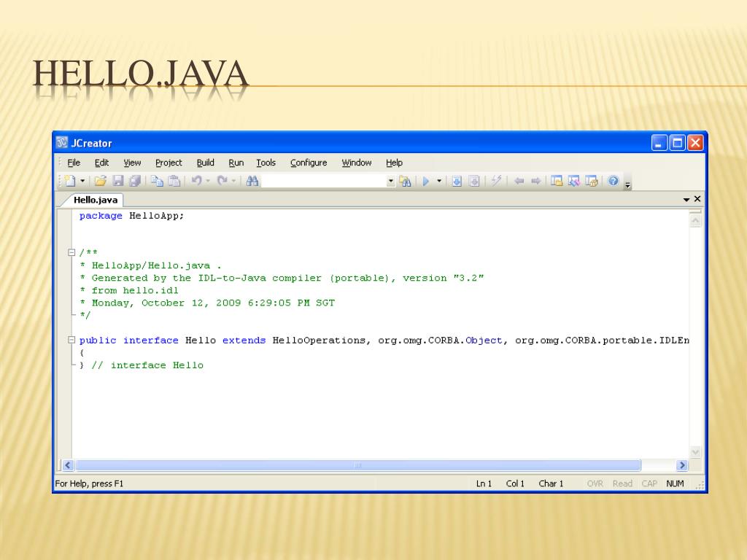The image size is (747, 560).
Task: Click the 'Col 1' status bar entry
Action: (515, 484)
